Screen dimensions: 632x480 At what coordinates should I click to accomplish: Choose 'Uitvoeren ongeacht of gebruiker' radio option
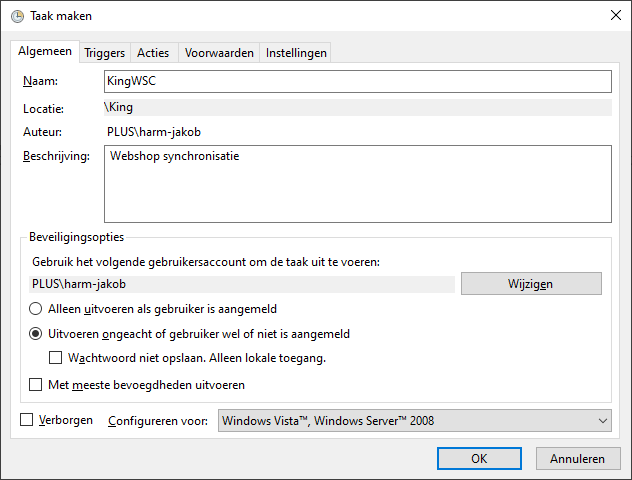[x=37, y=334]
